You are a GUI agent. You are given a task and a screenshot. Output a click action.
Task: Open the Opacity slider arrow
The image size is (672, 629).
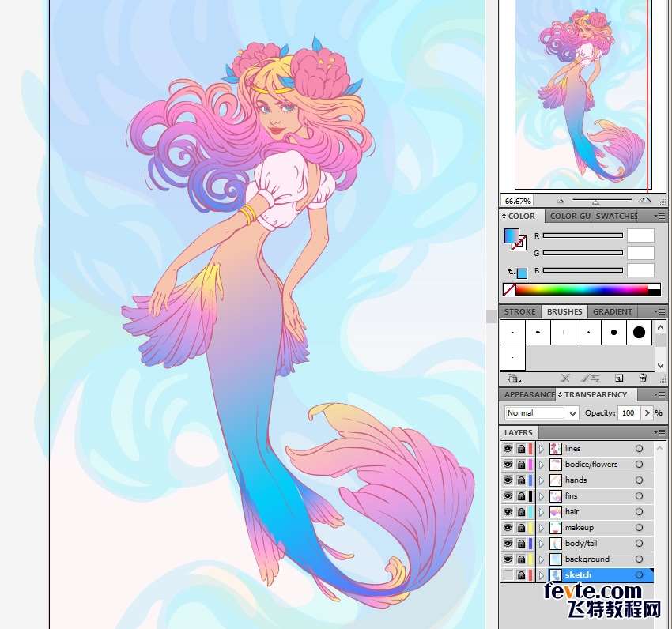[x=647, y=413]
